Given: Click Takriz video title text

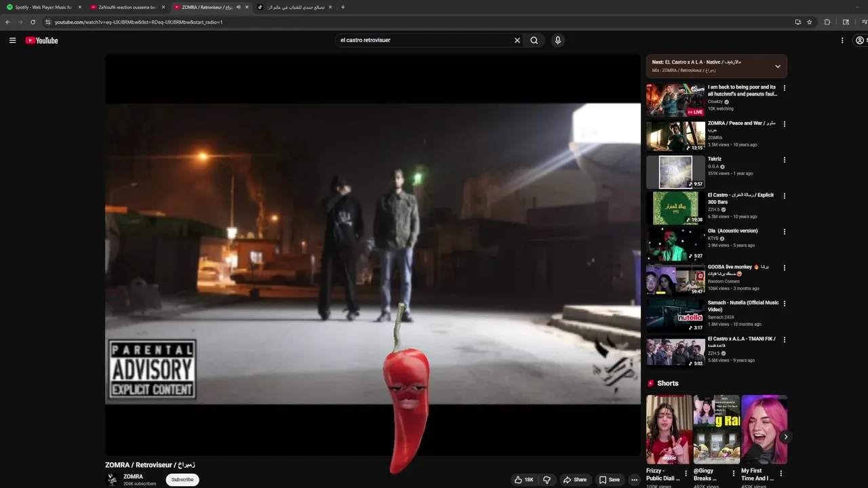Looking at the screenshot, I should 715,159.
